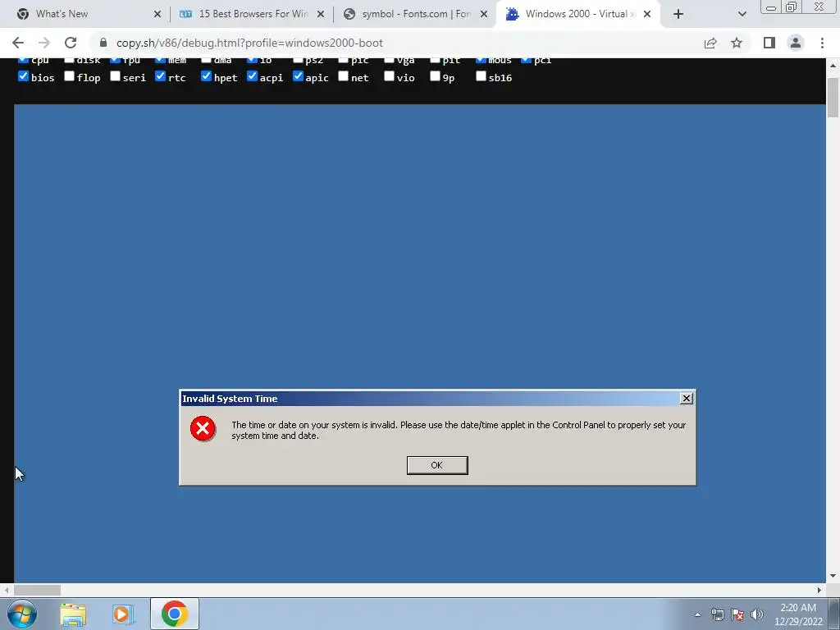Click the vertical scrollbar thumb

tap(833, 97)
